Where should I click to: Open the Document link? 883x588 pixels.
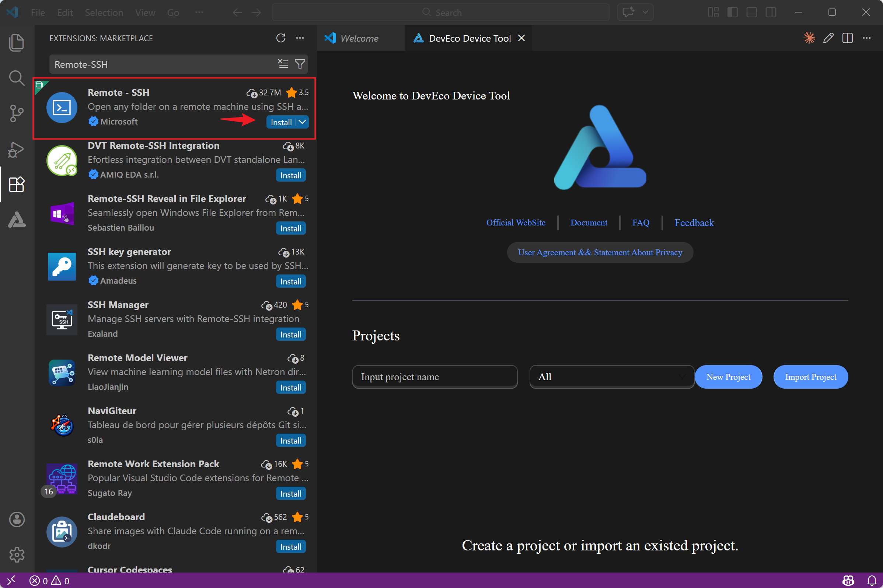[x=589, y=223]
